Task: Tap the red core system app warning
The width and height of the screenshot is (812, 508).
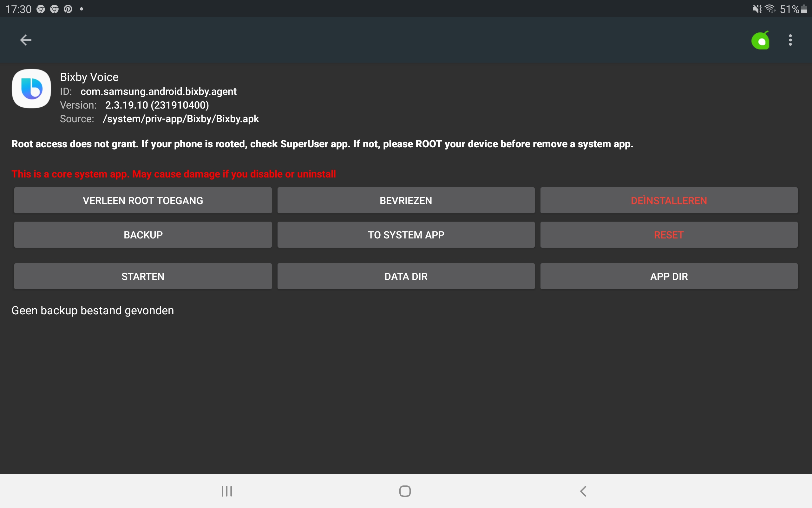Action: pos(174,174)
